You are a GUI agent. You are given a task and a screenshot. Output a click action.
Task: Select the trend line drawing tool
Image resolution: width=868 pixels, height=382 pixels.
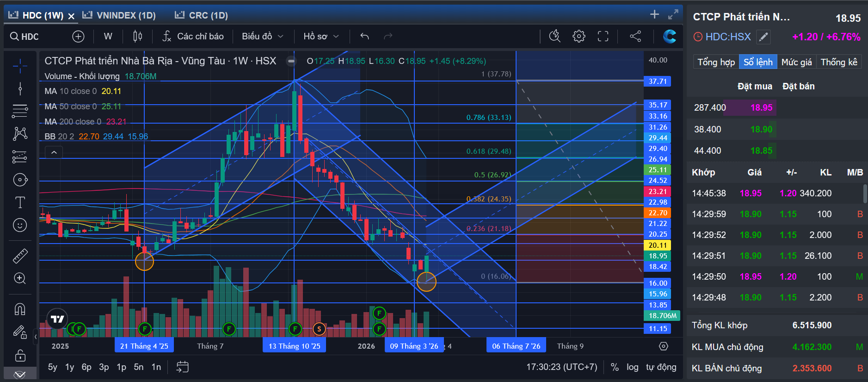pos(20,88)
